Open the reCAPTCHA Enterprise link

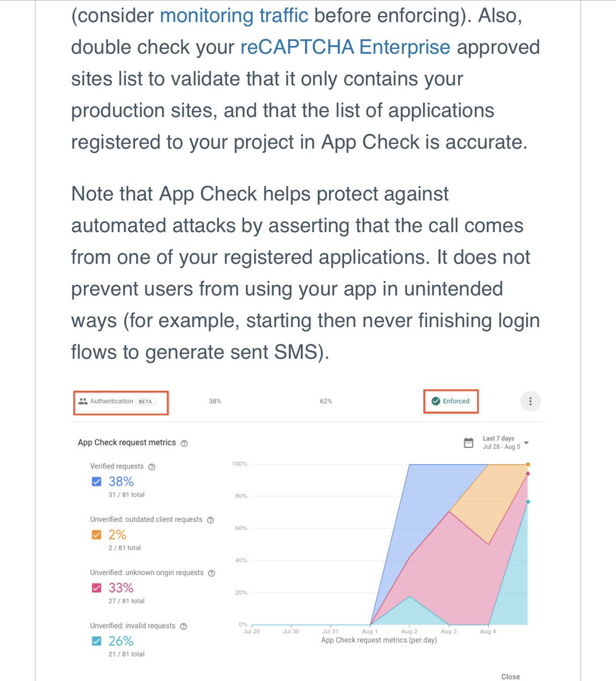point(345,47)
